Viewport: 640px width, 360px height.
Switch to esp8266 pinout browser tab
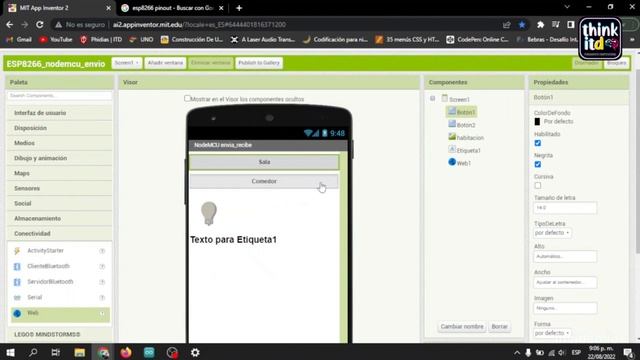[172, 8]
